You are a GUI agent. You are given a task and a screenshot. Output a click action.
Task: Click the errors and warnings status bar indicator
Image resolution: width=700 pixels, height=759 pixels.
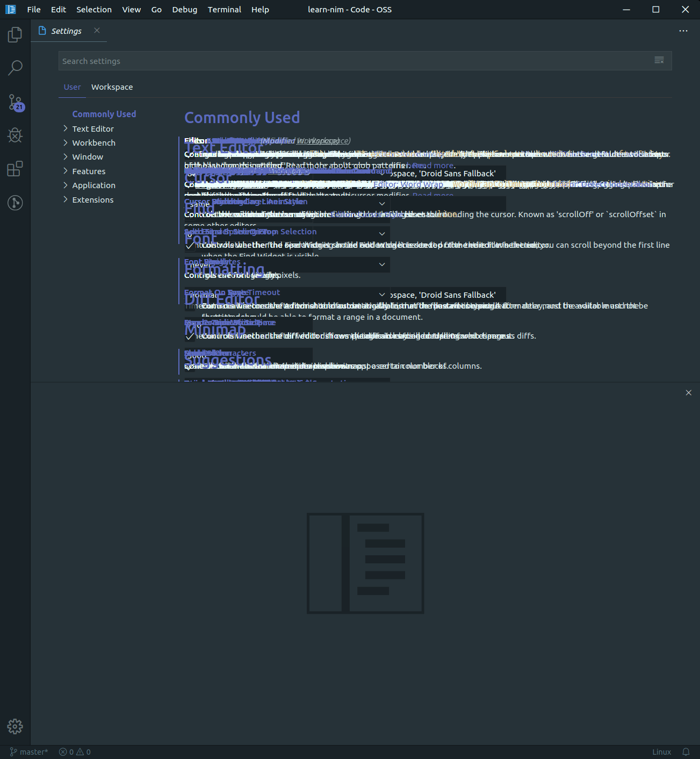(x=74, y=751)
